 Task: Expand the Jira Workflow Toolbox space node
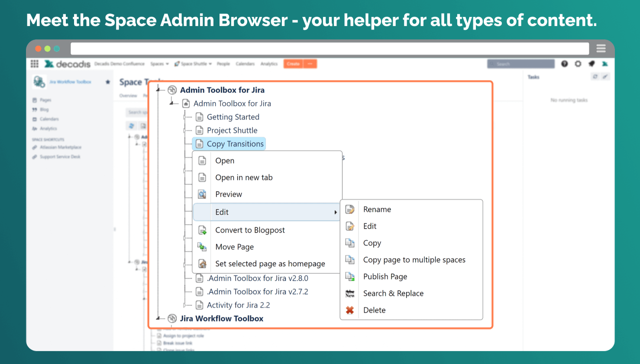[x=158, y=318]
